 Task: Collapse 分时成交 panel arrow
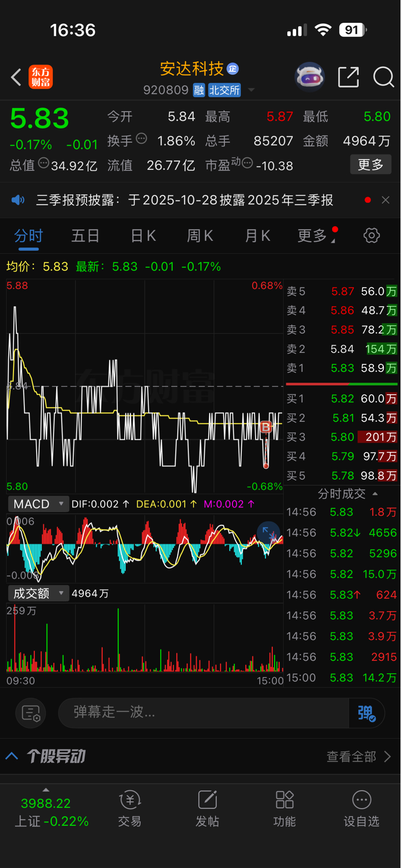click(x=375, y=494)
